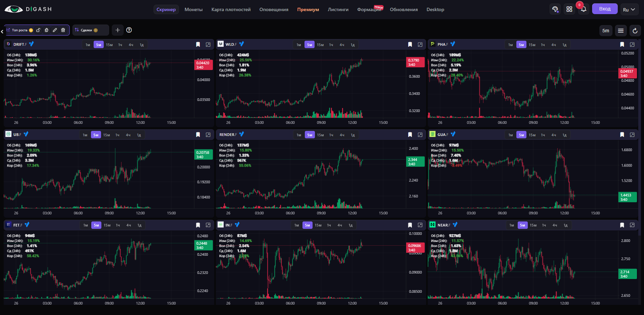Add a new preset with plus button

[x=118, y=30]
